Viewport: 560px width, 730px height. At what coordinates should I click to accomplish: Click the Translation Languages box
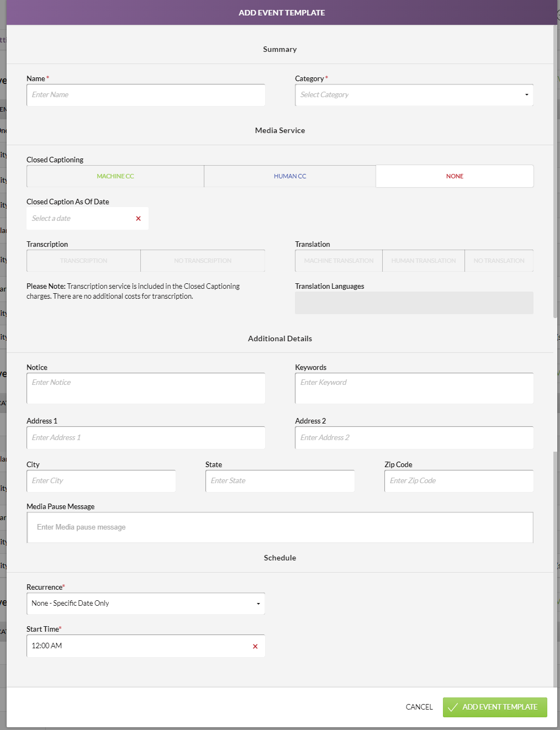[414, 303]
